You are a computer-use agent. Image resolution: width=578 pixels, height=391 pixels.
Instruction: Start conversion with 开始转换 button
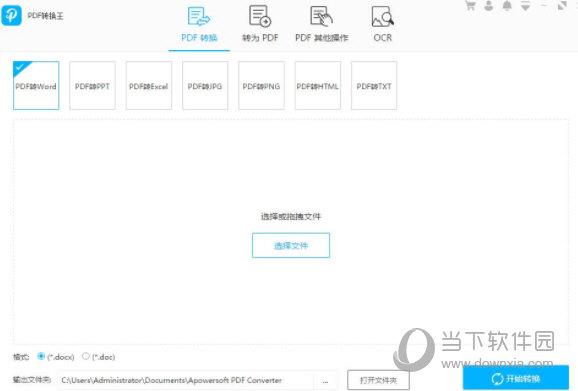516,378
